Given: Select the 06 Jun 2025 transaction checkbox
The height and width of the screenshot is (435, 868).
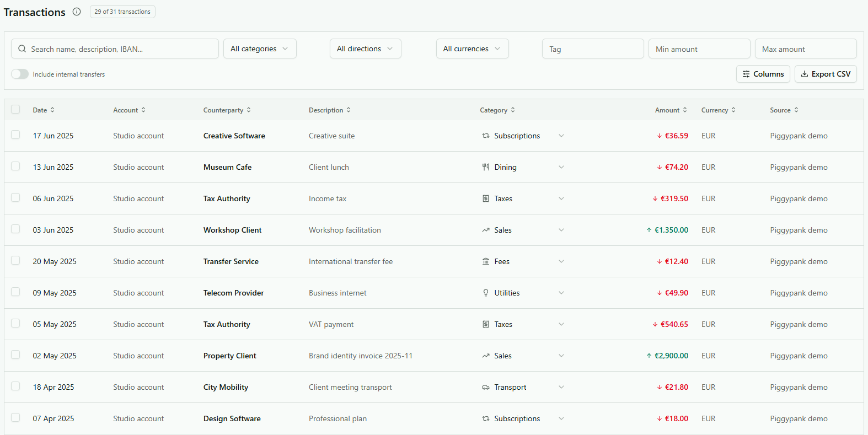Looking at the screenshot, I should point(15,197).
